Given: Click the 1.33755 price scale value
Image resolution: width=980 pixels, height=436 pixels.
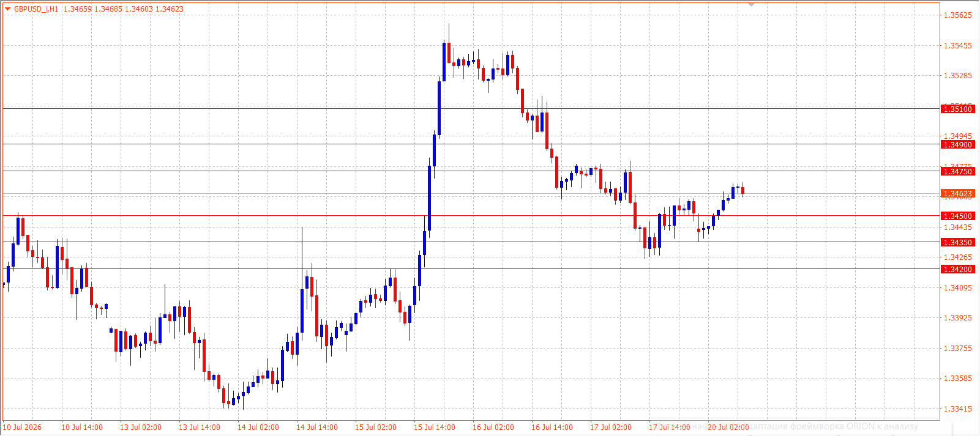Looking at the screenshot, I should tap(958, 349).
